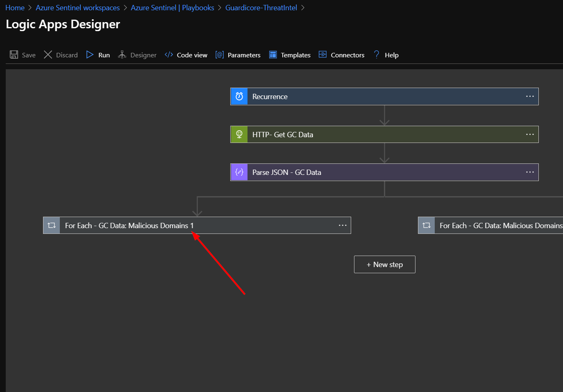Open the Parameters label
Viewport: 563px width, 392px height.
pos(244,55)
